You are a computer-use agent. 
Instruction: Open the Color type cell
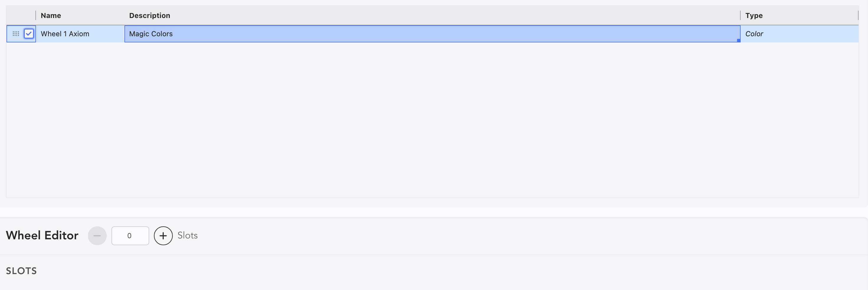[x=799, y=34]
